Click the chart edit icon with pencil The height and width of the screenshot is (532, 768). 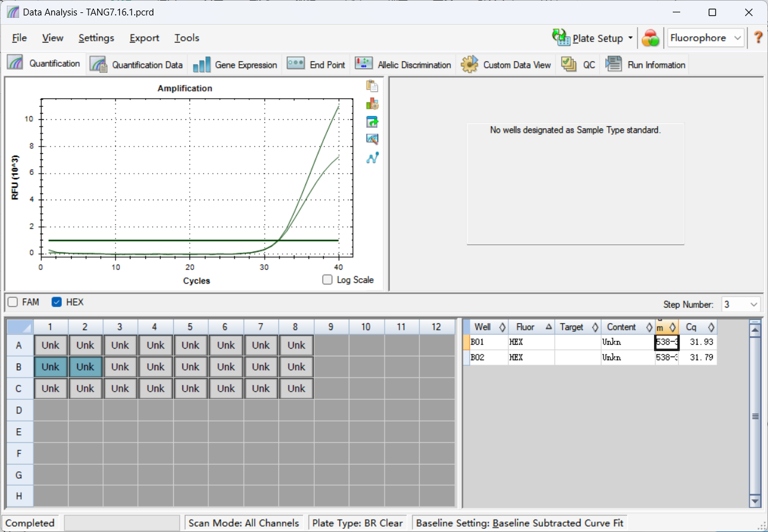click(x=372, y=140)
